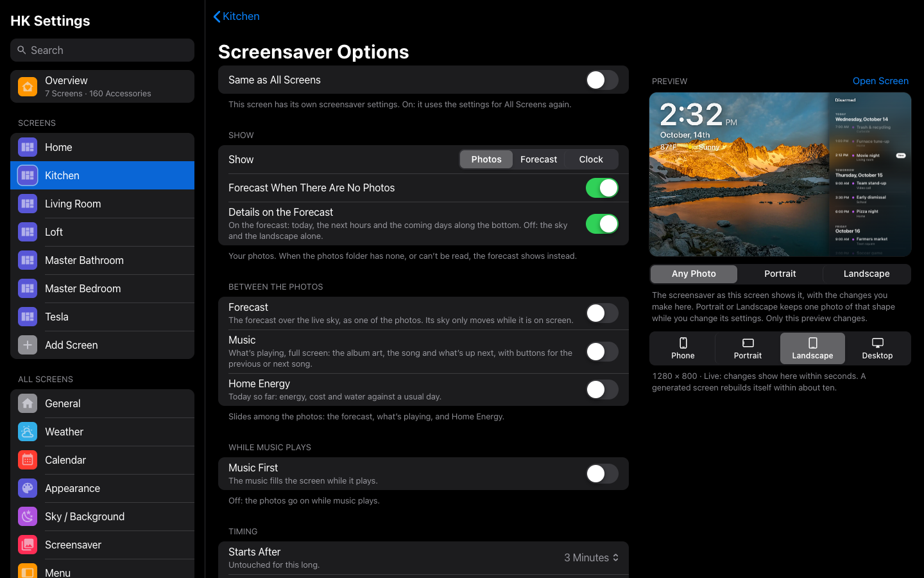Click the Open Screen link
Image resolution: width=924 pixels, height=578 pixels.
click(880, 81)
